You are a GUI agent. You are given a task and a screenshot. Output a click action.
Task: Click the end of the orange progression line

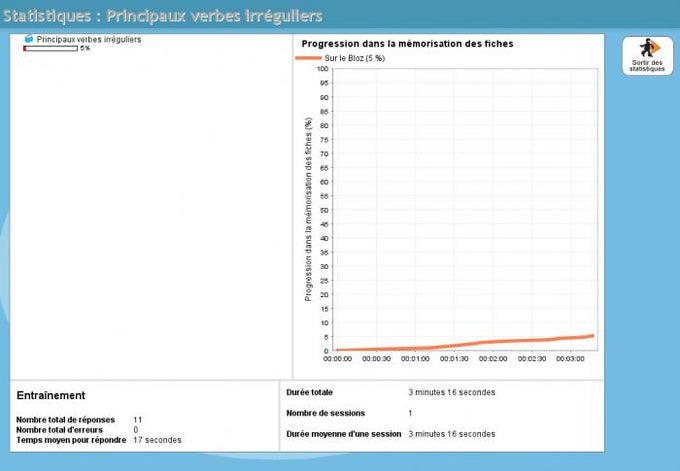pyautogui.click(x=592, y=336)
